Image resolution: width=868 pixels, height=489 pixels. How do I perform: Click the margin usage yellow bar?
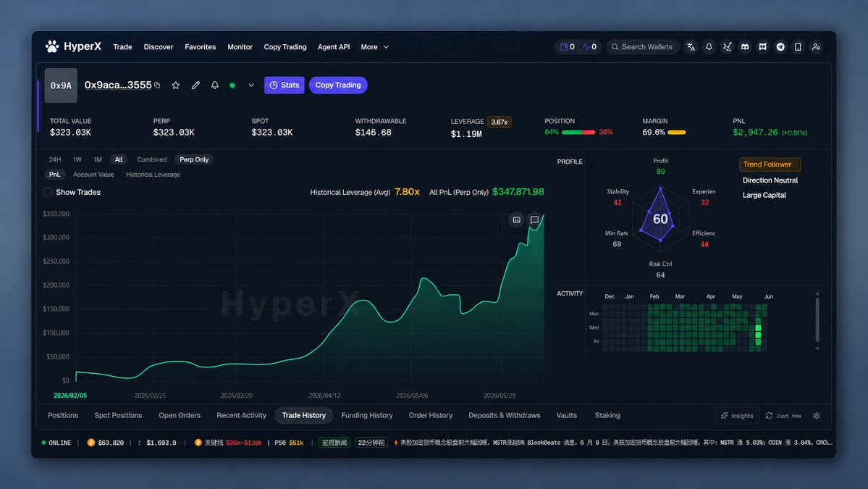(676, 133)
